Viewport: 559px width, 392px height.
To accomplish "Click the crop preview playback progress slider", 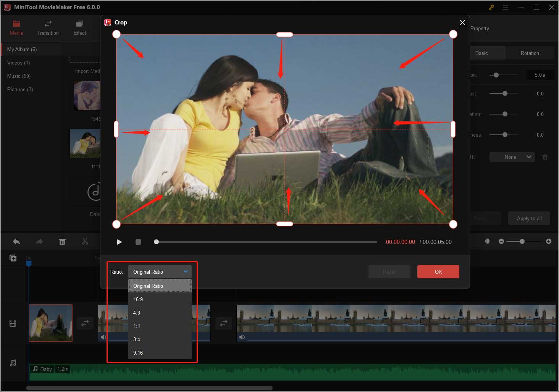I will [x=266, y=242].
